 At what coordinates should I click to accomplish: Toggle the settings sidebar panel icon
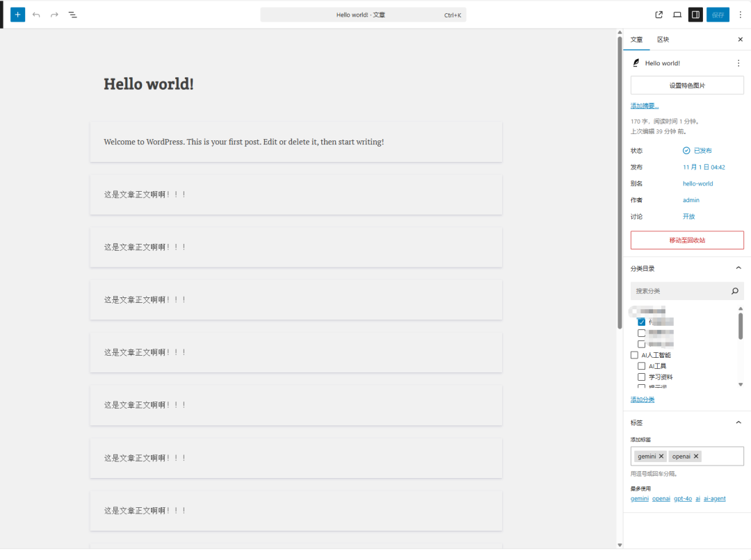point(695,15)
